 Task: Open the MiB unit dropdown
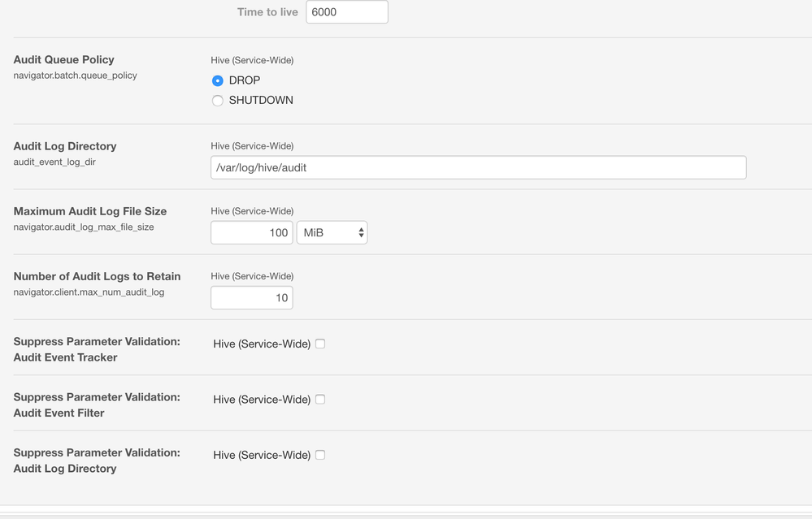tap(332, 233)
